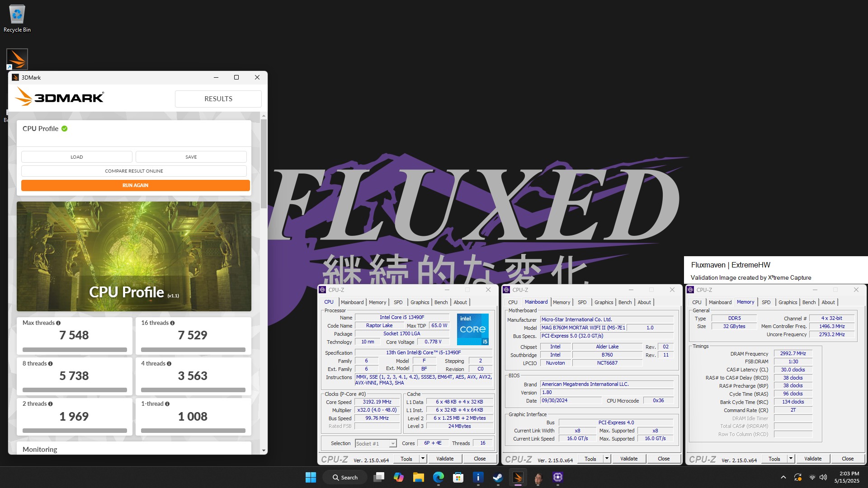Click the Core Speed value 3192.19 MHz
Viewport: 868px width, 488px height.
pyautogui.click(x=377, y=402)
